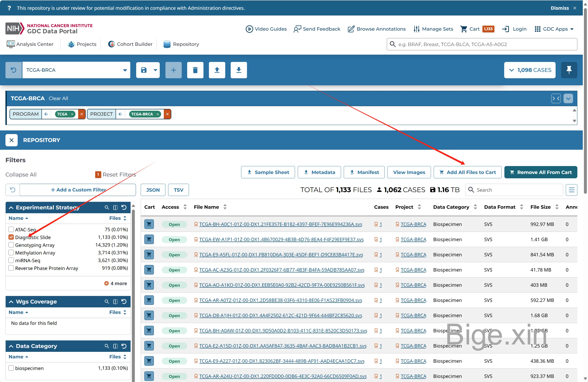
Task: Open the TCGA-BRCA cohort dropdown
Action: pos(76,70)
